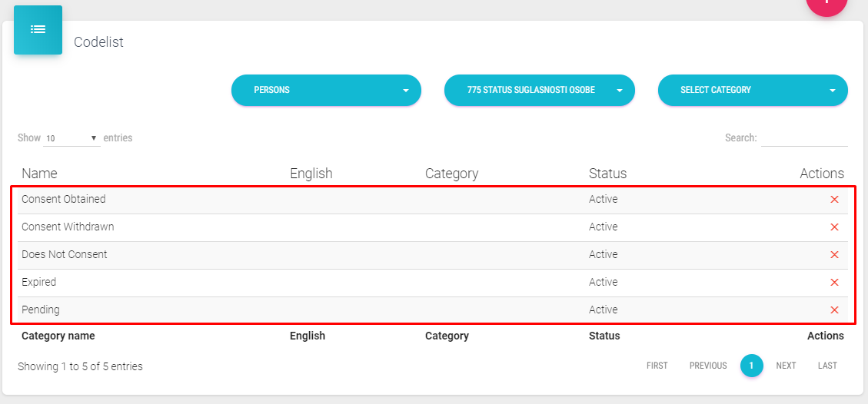
Task: Focus the Search input field
Action: [x=803, y=138]
